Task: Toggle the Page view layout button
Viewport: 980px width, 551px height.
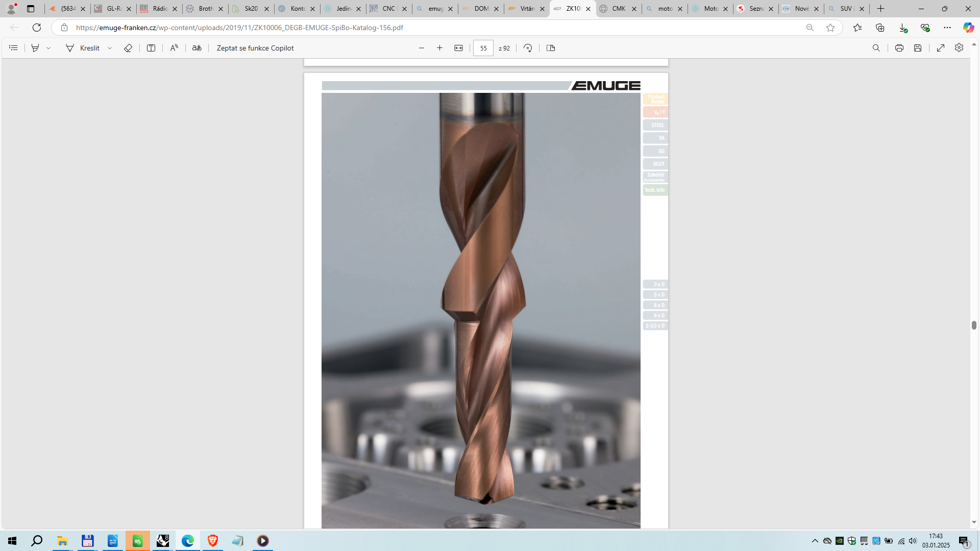Action: click(x=550, y=48)
